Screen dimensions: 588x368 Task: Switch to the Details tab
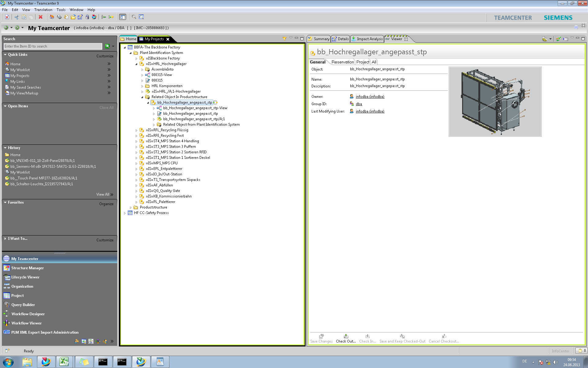341,39
